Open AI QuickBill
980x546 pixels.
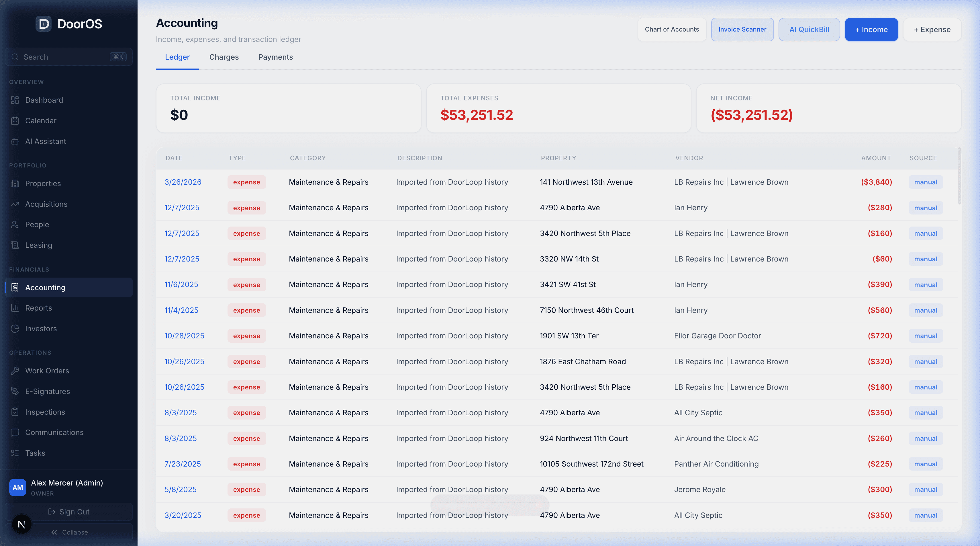point(809,30)
